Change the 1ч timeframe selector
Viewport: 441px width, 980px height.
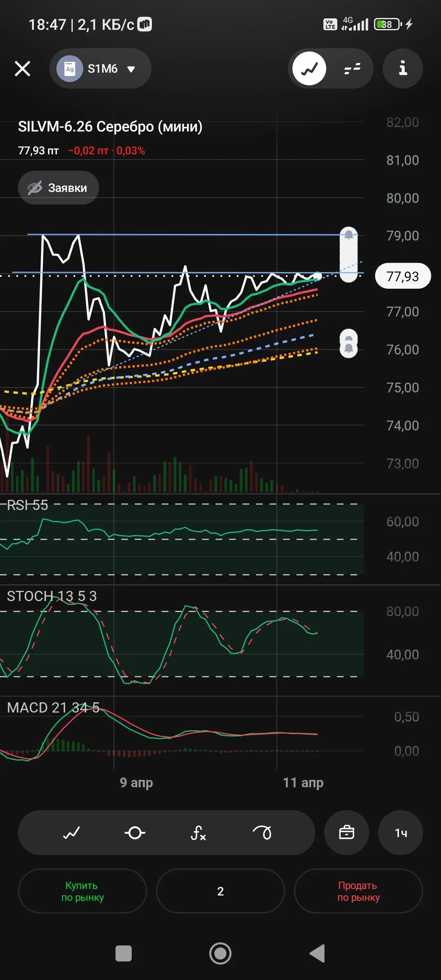[401, 833]
